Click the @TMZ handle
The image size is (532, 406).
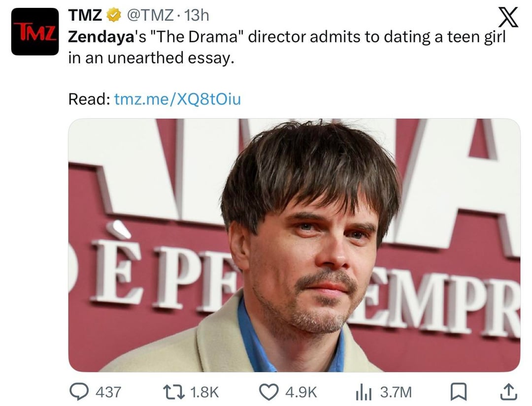150,16
